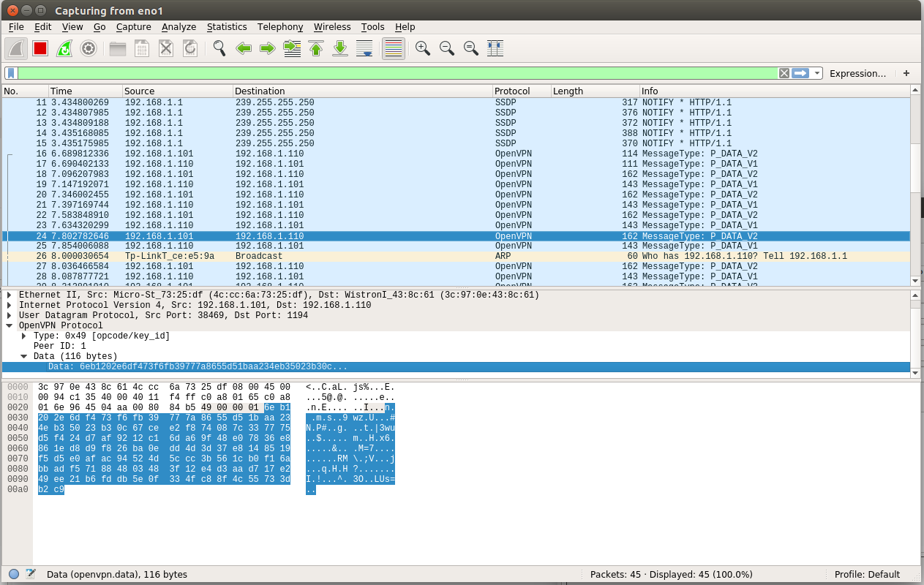Collapse the OpenVPN Protocol section

click(9, 325)
